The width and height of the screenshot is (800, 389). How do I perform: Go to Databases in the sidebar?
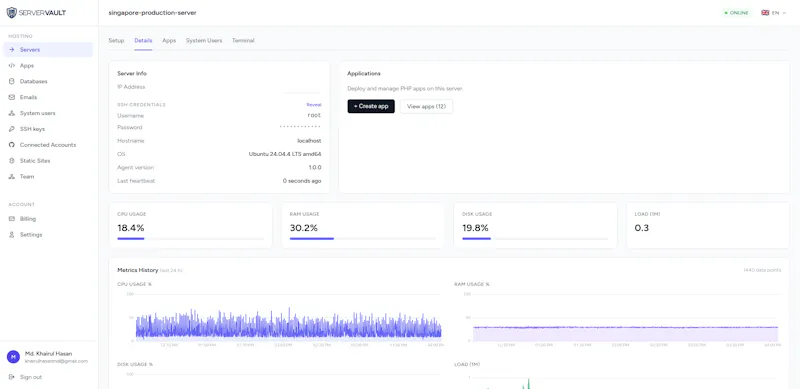(48, 81)
